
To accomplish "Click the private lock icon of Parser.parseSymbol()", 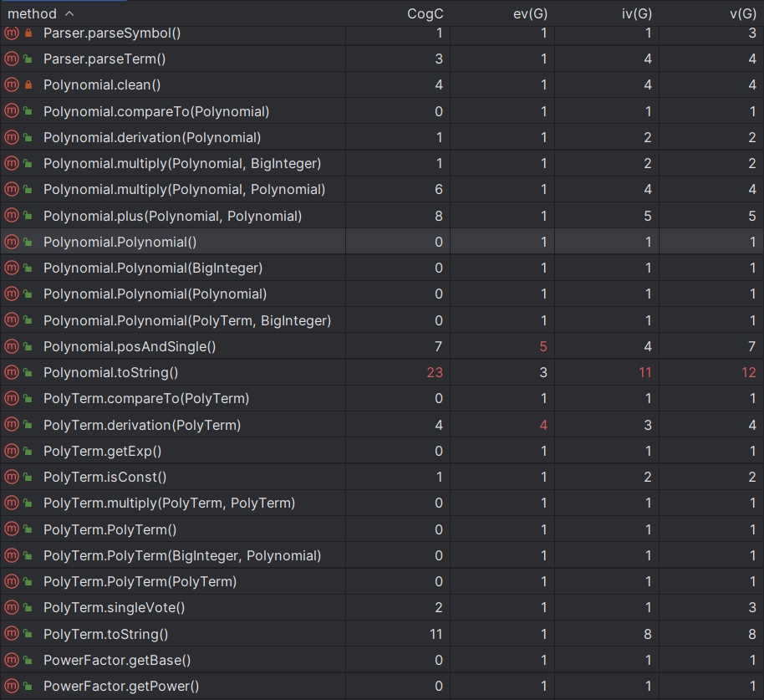I will (x=28, y=33).
